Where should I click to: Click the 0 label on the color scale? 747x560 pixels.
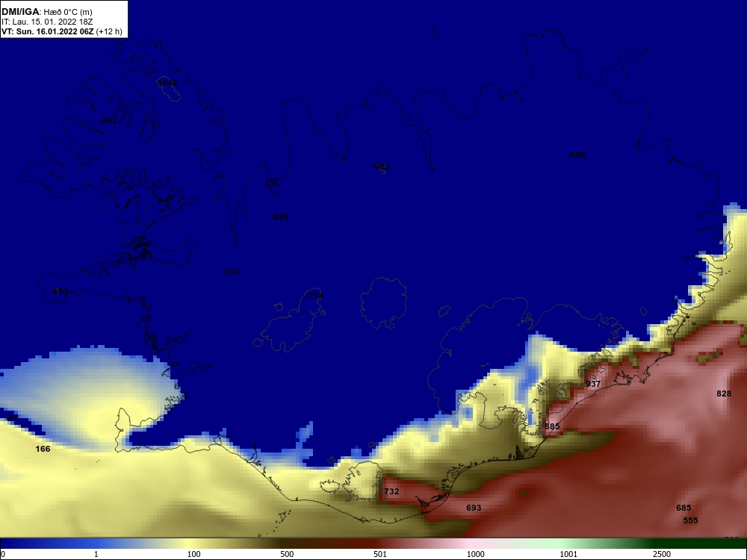coord(3,554)
